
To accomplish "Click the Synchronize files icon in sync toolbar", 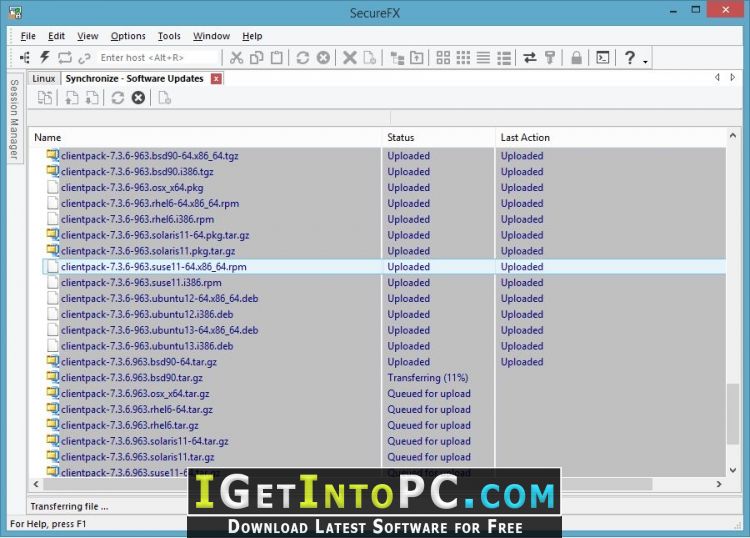I will pyautogui.click(x=45, y=98).
